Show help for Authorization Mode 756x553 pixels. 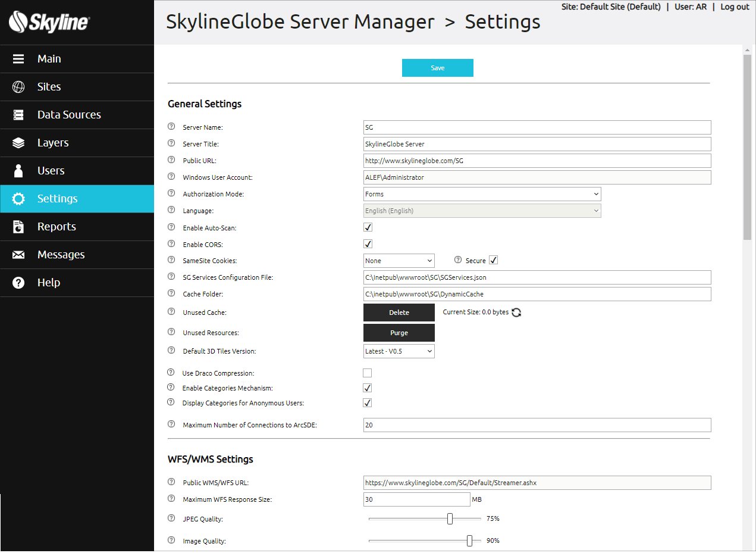pyautogui.click(x=171, y=193)
